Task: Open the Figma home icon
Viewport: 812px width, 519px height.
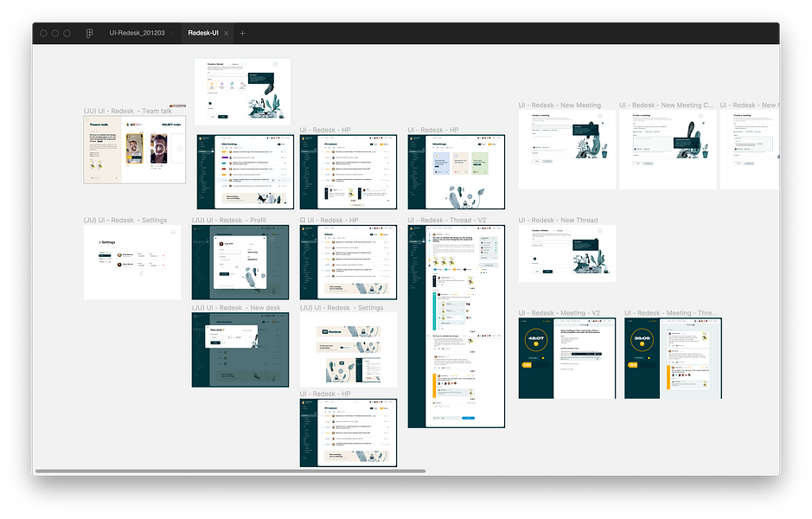Action: (89, 33)
